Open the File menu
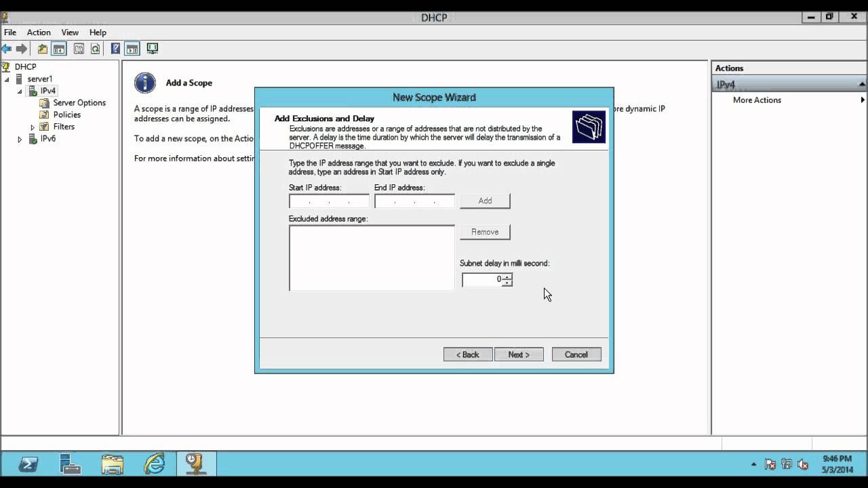Image resolution: width=868 pixels, height=488 pixels. point(10,32)
